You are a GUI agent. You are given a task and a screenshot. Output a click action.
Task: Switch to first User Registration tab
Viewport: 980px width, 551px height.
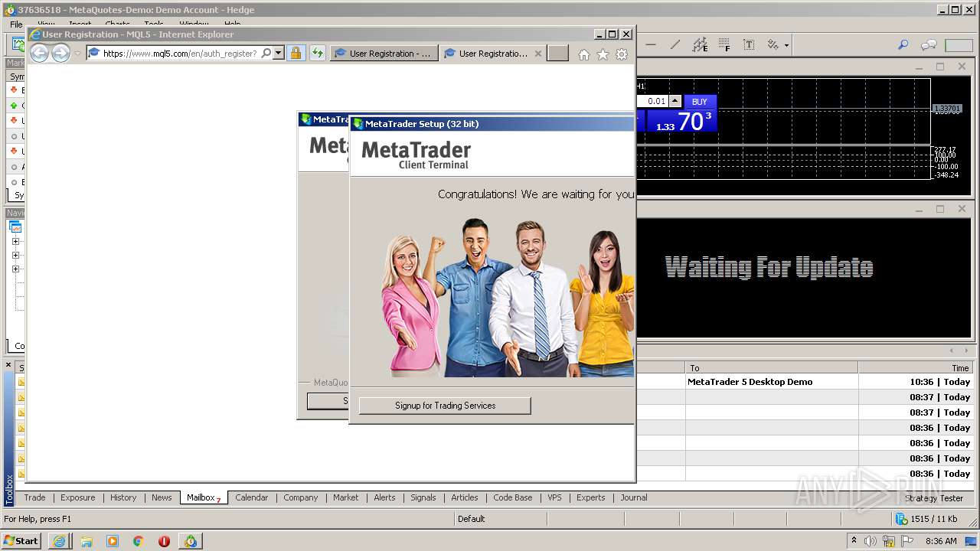coord(385,54)
